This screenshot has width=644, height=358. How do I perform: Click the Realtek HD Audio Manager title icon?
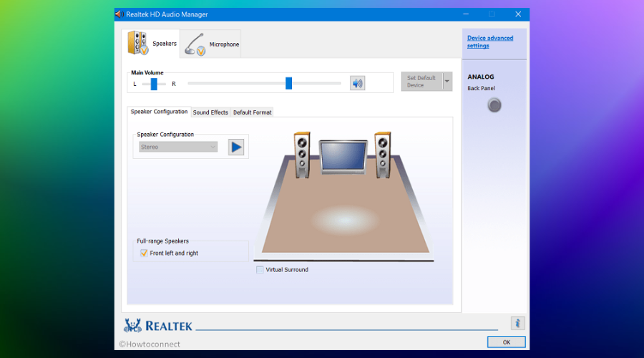click(x=119, y=14)
